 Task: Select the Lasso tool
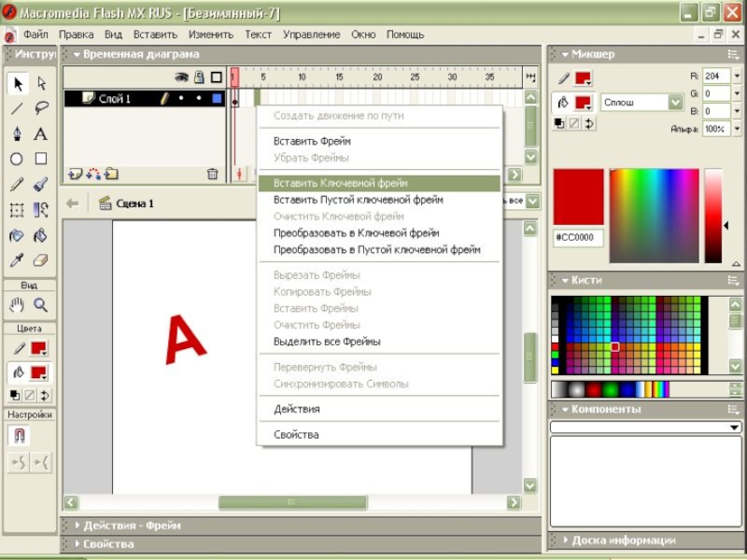[41, 108]
